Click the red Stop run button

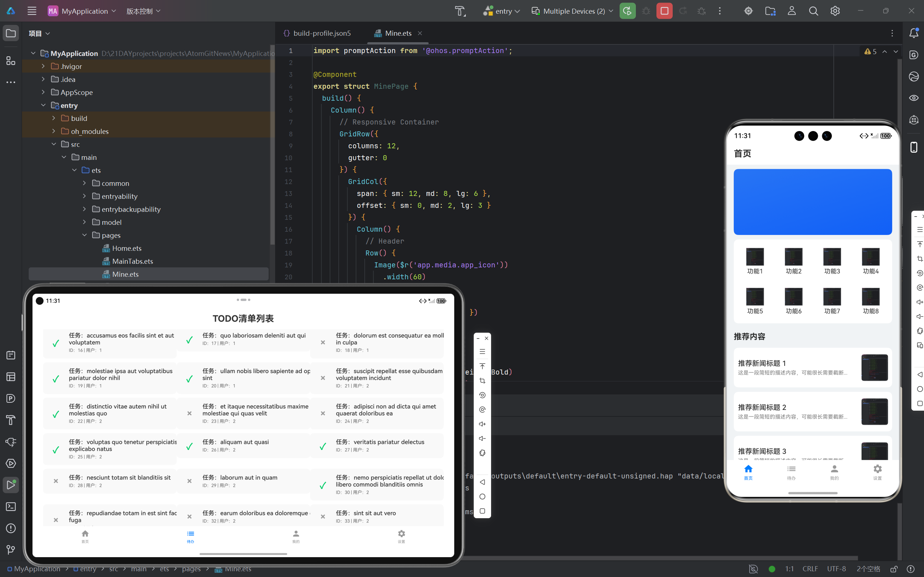pos(664,11)
